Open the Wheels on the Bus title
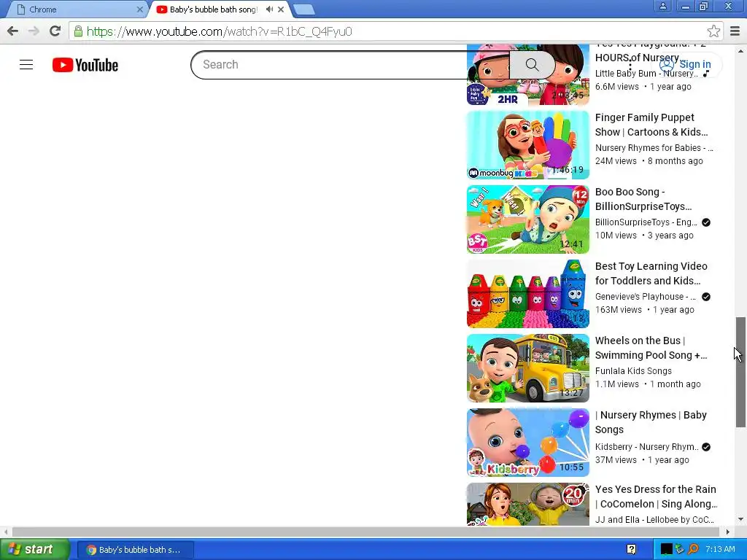The width and height of the screenshot is (747, 560). point(651,348)
